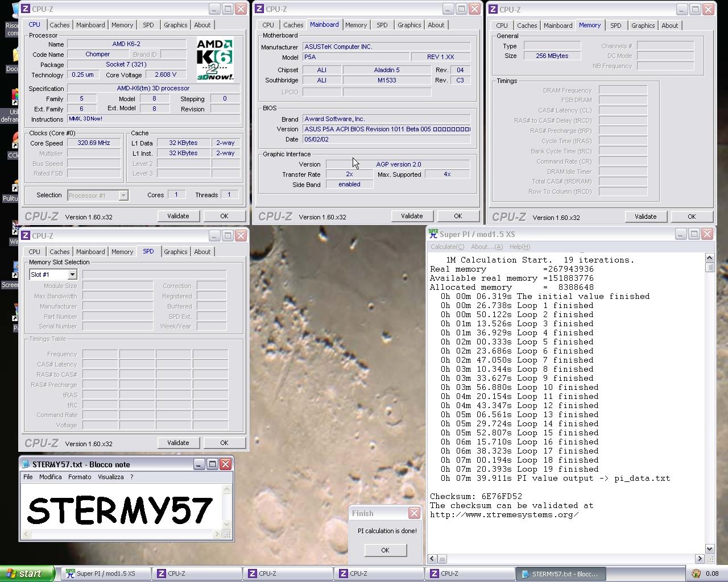Click the Chipset Aladdin 5 field

tap(386, 70)
